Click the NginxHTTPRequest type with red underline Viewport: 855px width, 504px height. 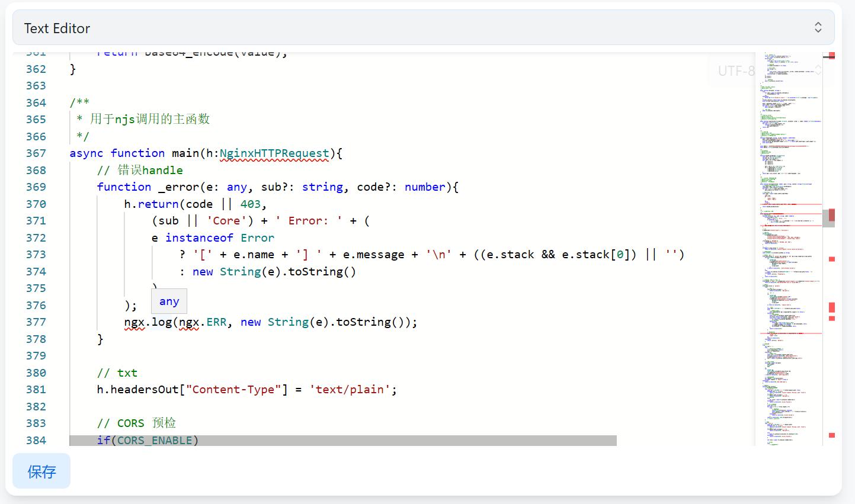[x=274, y=153]
